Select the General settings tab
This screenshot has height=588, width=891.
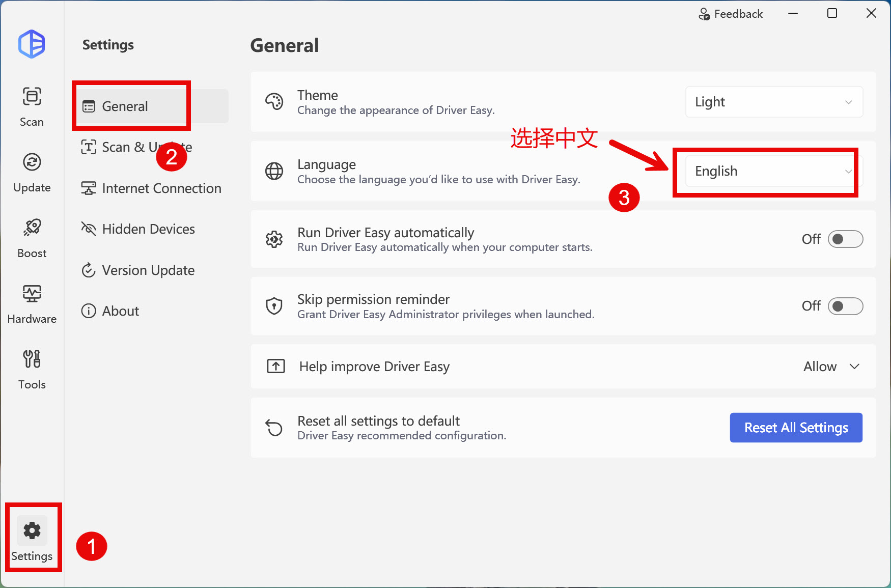click(x=125, y=106)
